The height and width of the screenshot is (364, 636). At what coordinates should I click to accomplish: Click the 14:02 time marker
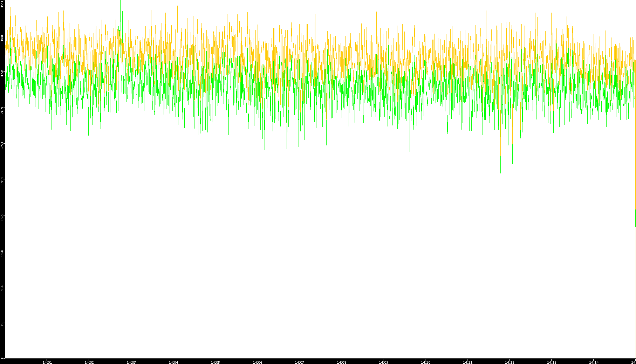[89, 362]
